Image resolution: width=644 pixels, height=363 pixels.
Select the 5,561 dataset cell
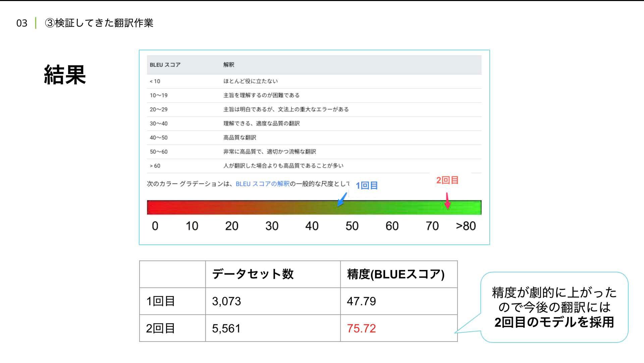point(226,328)
